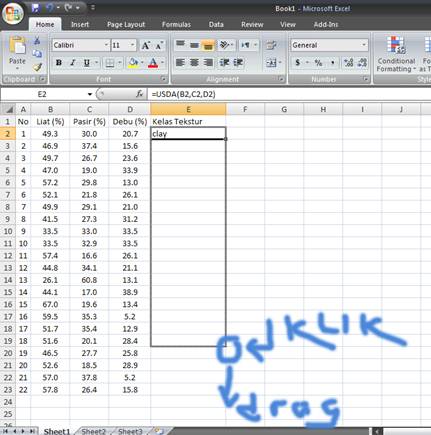Click the Office Button orb
The width and height of the screenshot is (431, 435).
pos(13,14)
